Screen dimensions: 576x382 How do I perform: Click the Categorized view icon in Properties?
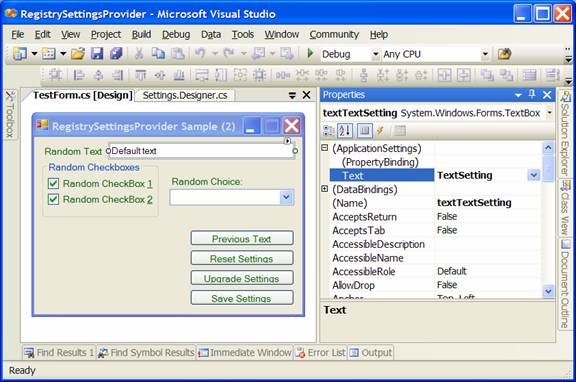click(328, 130)
